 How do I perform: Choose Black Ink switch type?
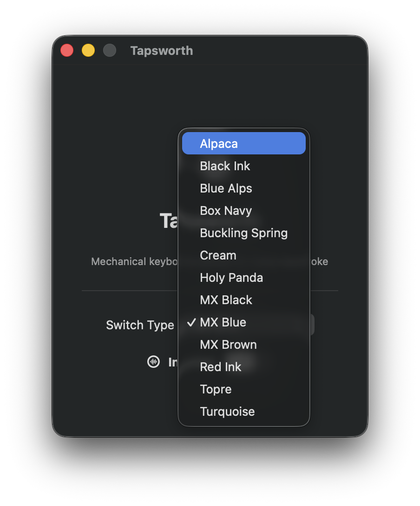point(244,166)
